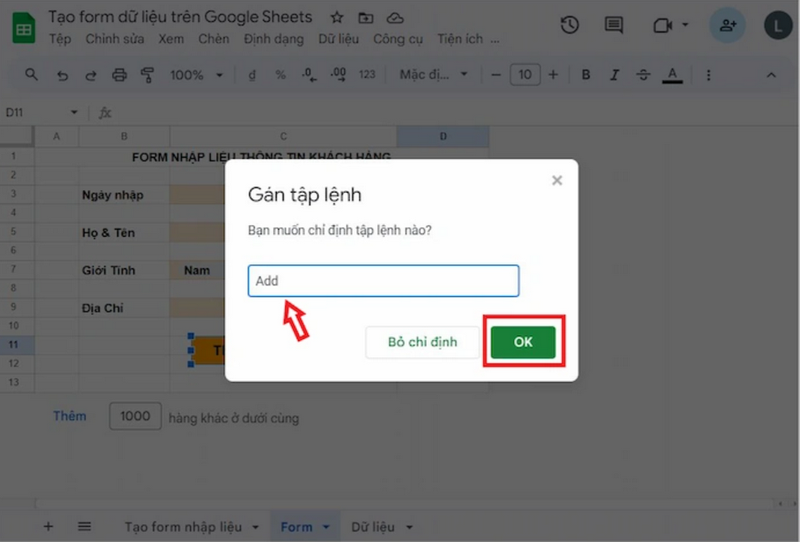The height and width of the screenshot is (542, 800).
Task: Open the Công cụ menu
Action: tap(398, 39)
